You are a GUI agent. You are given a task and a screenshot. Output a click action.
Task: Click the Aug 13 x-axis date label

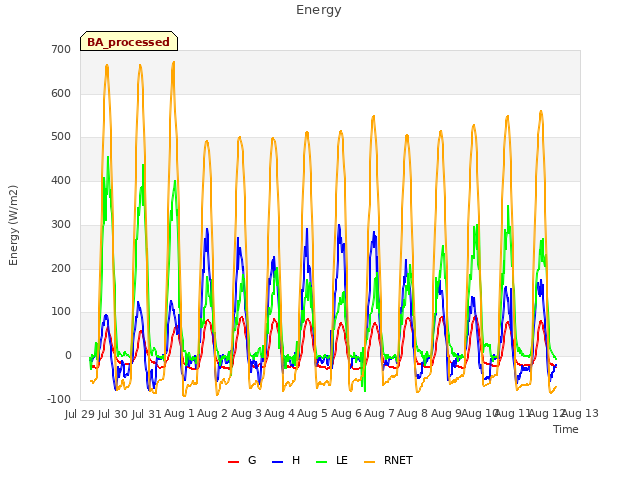click(x=581, y=413)
